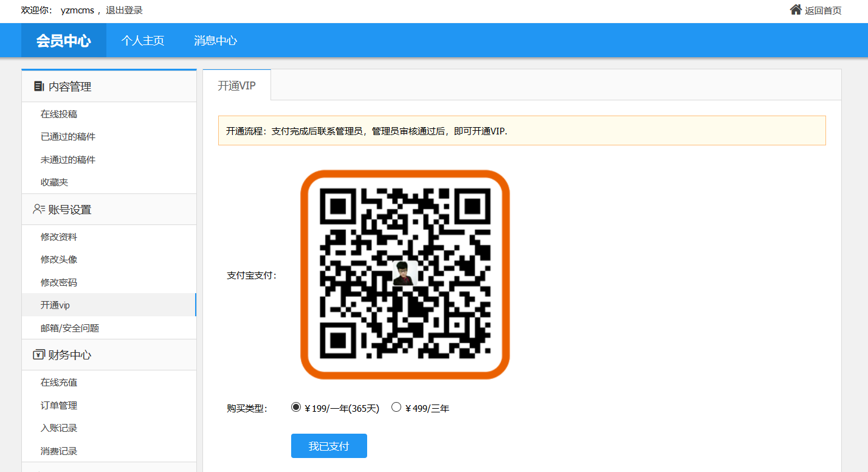Select the ¥499 three-year radio option
868x472 pixels.
(x=396, y=408)
